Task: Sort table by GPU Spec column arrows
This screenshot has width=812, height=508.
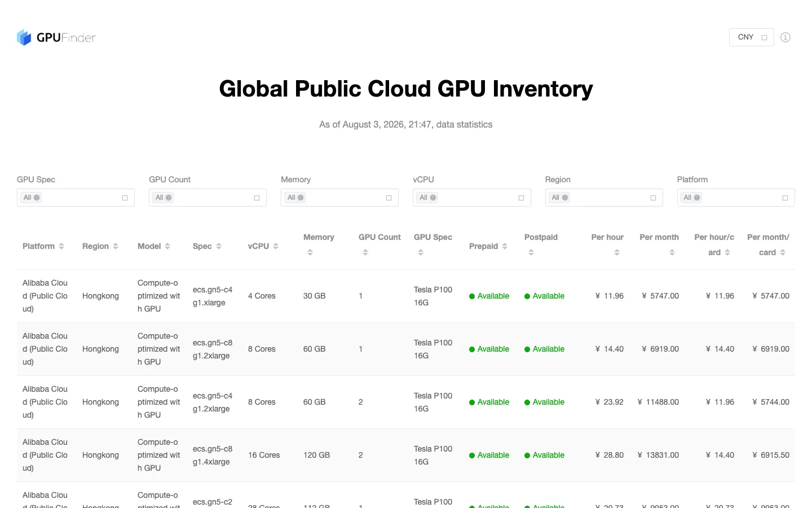Action: (x=421, y=252)
